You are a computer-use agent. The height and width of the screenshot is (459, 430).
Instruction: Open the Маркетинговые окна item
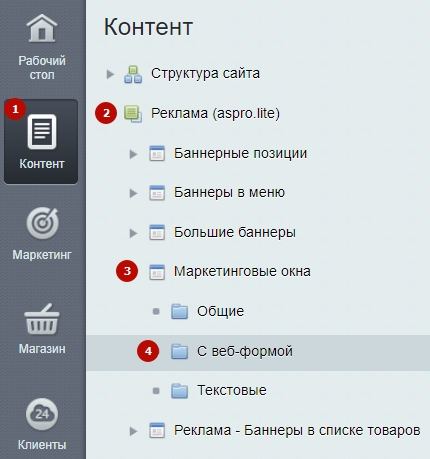coord(242,272)
